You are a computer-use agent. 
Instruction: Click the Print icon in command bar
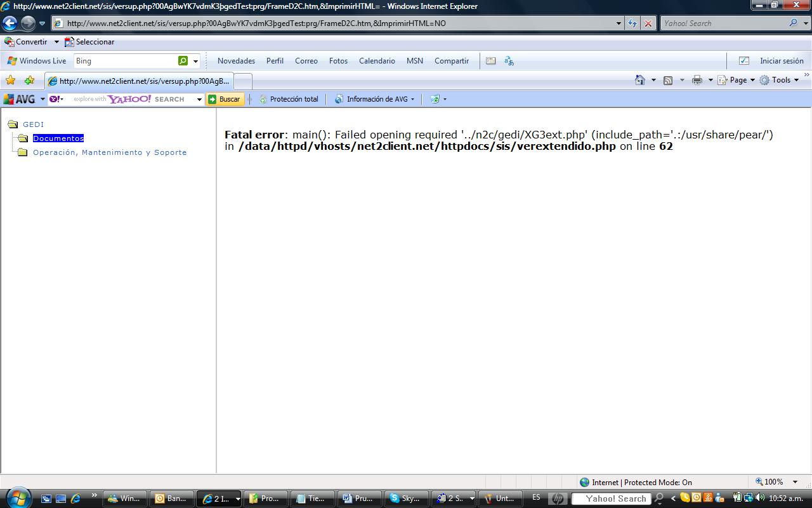tap(697, 80)
